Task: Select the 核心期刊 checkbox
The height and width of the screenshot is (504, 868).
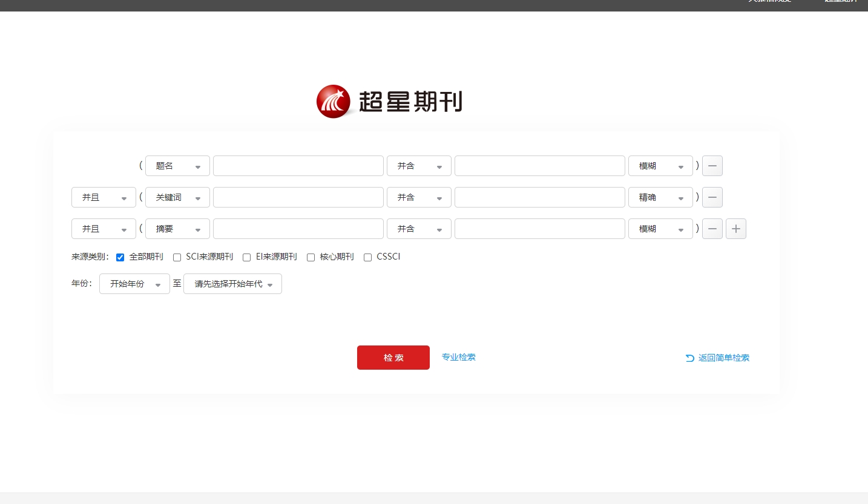Action: (311, 257)
